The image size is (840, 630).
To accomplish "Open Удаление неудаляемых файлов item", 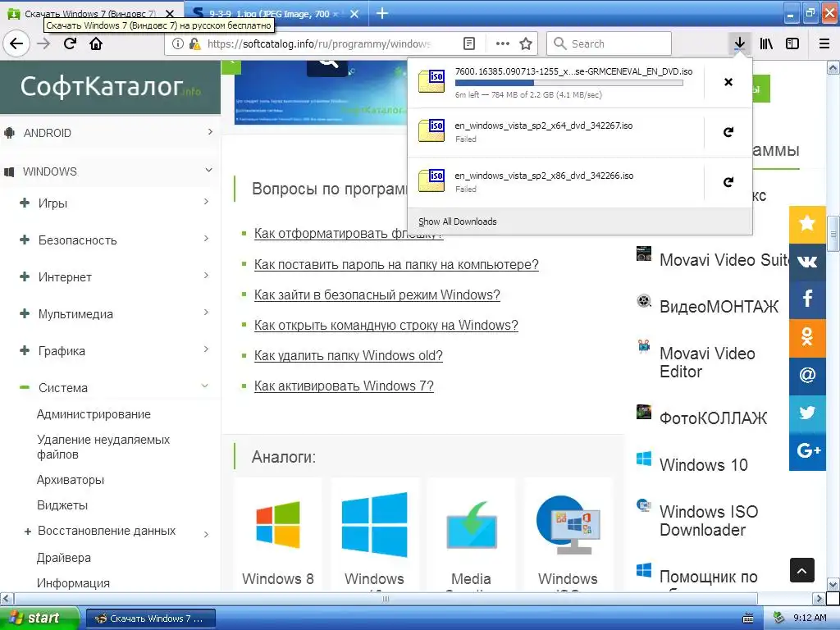I will 103,447.
